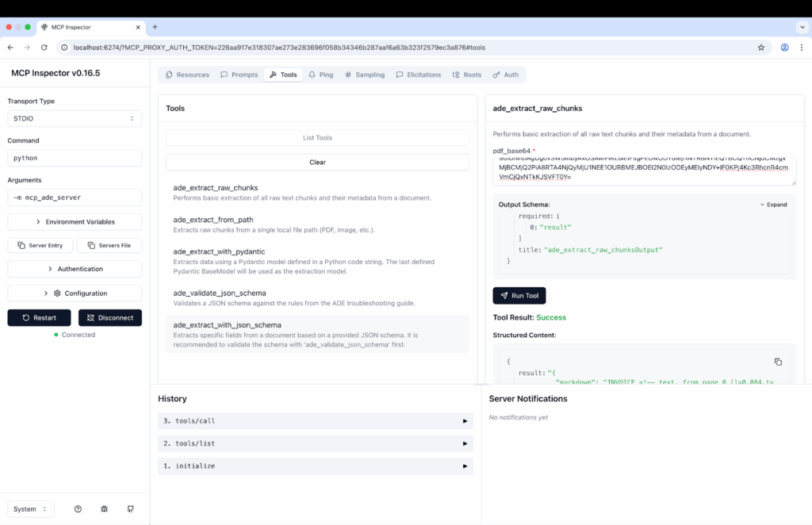Viewport: 812px width, 525px height.
Task: Click the bug debugging guide icon
Action: 104,509
